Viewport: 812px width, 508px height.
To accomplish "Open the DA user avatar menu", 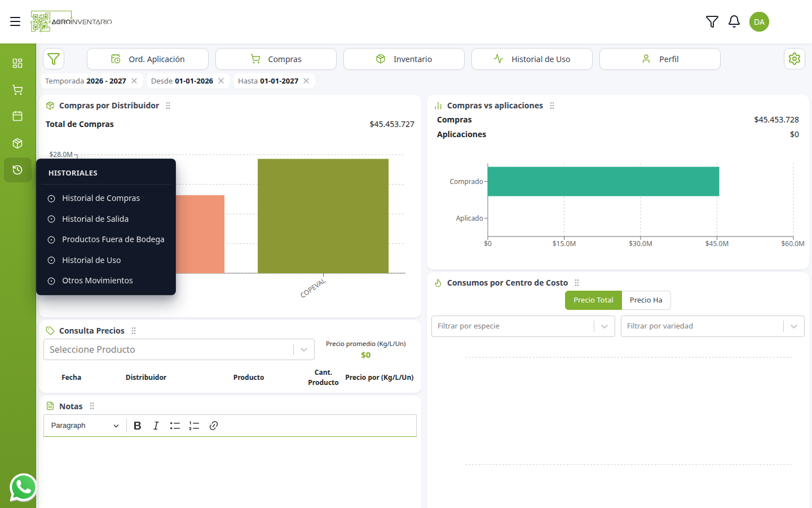I will 759,22.
